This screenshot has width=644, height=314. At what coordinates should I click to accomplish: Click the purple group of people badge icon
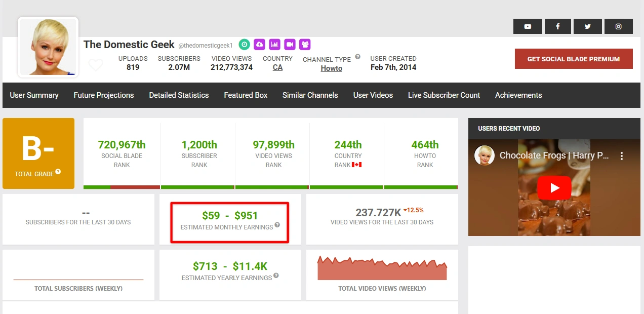(x=305, y=45)
